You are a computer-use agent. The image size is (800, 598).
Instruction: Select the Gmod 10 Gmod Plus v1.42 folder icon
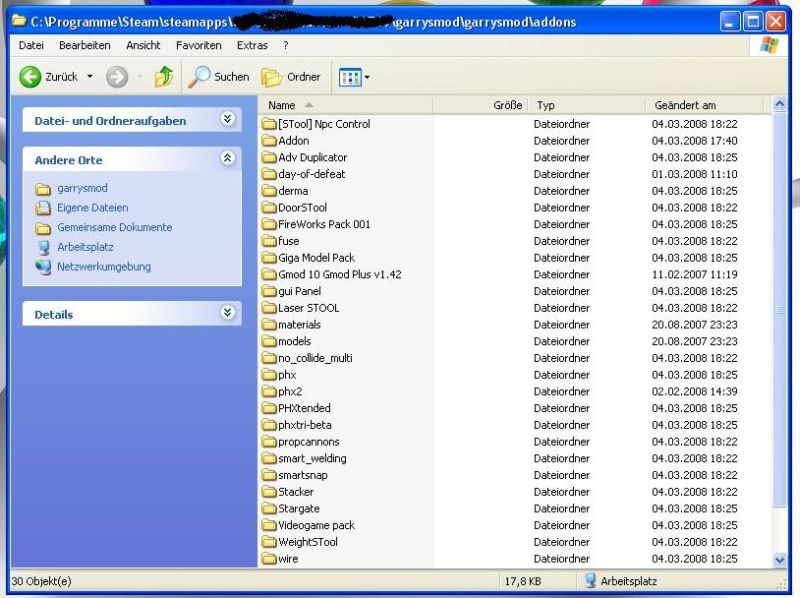point(269,275)
